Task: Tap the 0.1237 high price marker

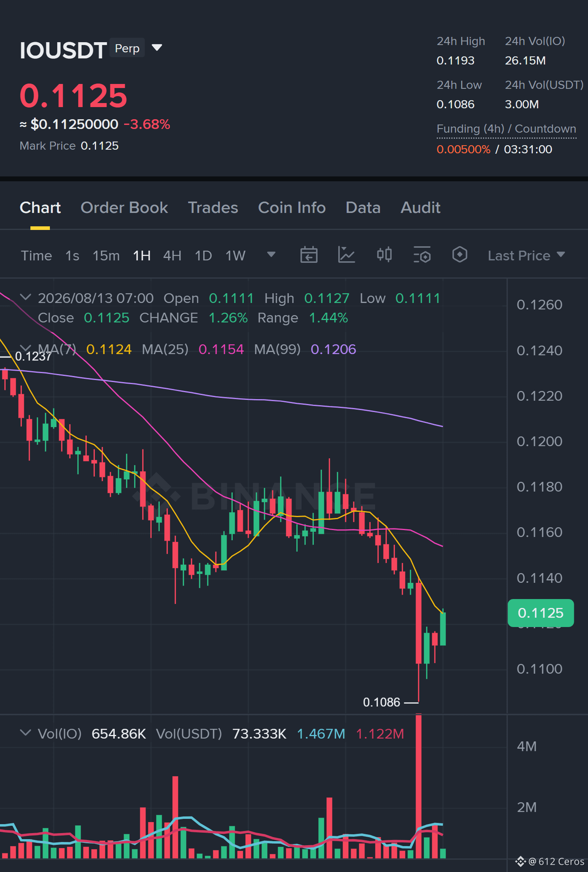Action: coord(33,356)
